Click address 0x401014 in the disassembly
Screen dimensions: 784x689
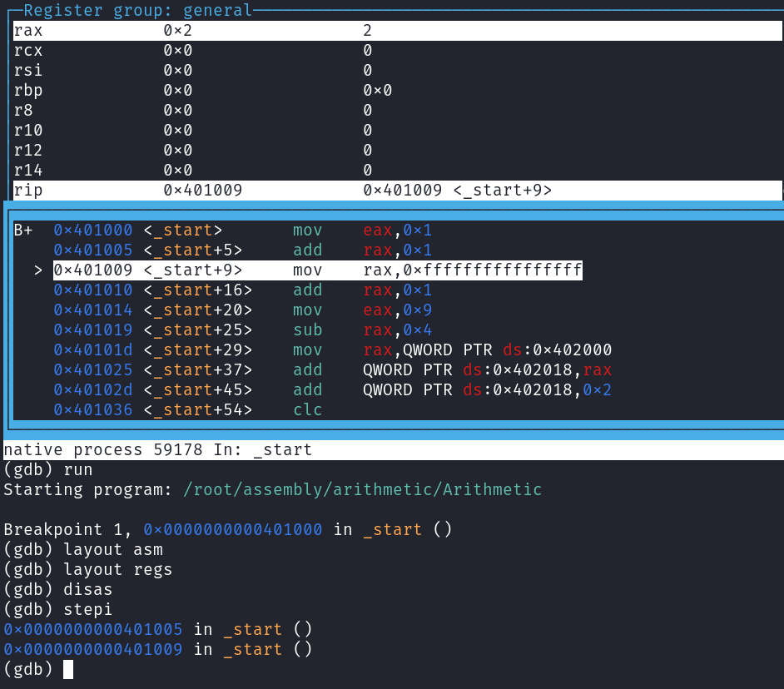tap(93, 310)
